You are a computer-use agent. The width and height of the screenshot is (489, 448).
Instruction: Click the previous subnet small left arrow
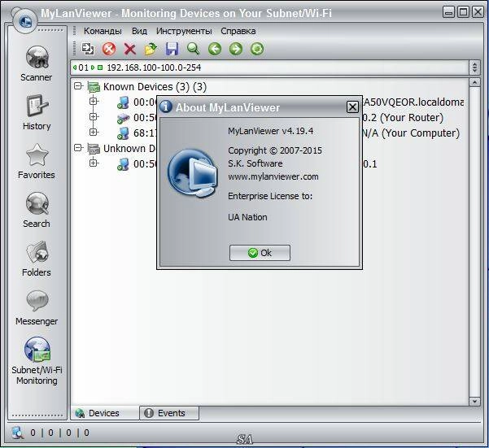pos(75,67)
